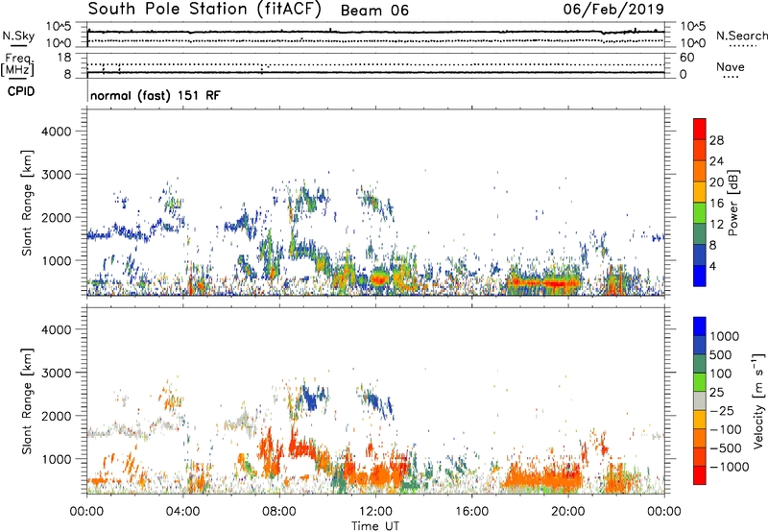Viewport: 768px width, 532px height.
Task: Pick the red top segment of Power colorbar
Action: [700, 129]
